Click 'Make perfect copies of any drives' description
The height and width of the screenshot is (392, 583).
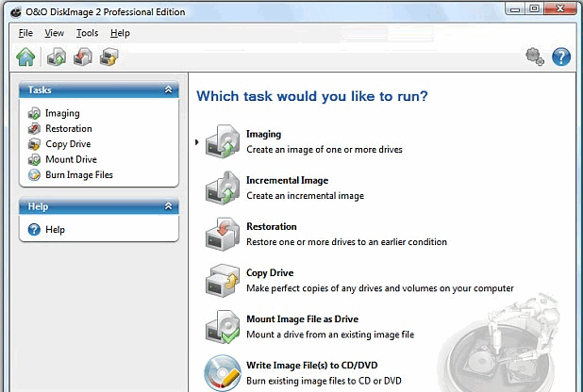[x=380, y=288]
